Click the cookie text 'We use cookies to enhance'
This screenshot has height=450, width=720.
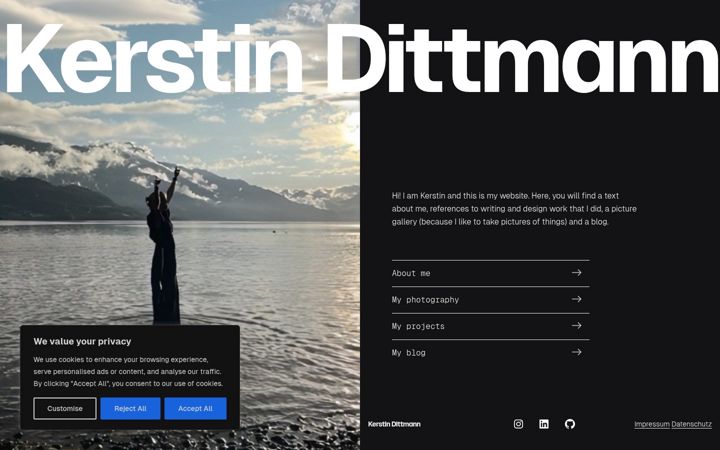[x=128, y=371]
